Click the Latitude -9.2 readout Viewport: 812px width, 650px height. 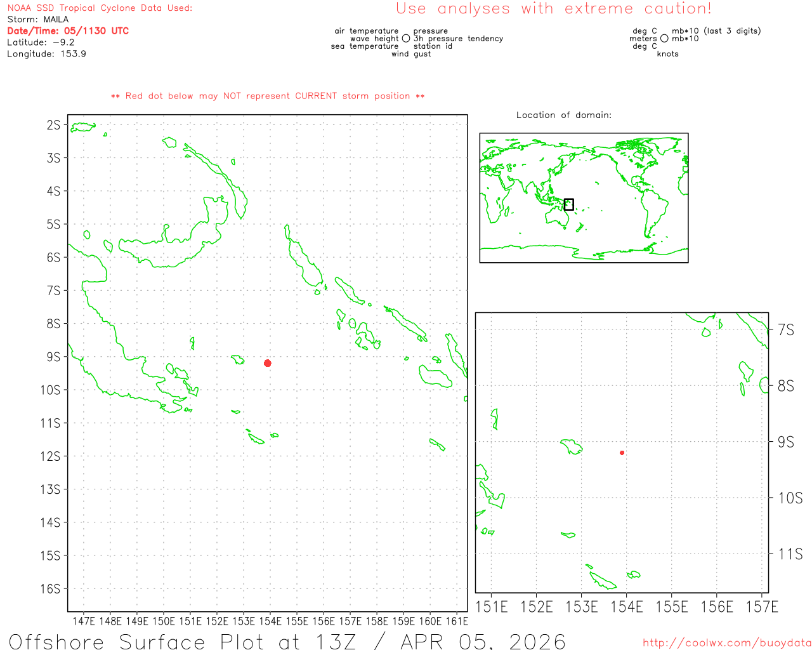click(x=41, y=43)
